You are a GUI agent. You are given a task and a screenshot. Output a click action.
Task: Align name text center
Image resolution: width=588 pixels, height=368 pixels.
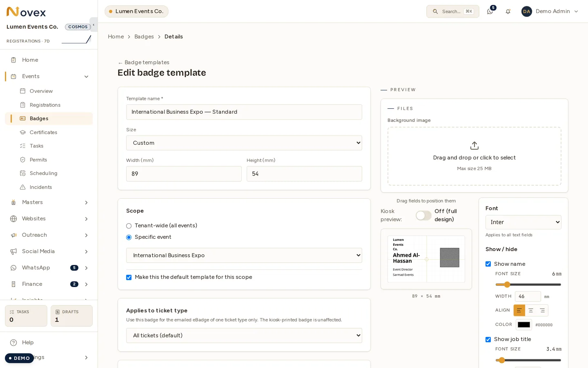(531, 310)
